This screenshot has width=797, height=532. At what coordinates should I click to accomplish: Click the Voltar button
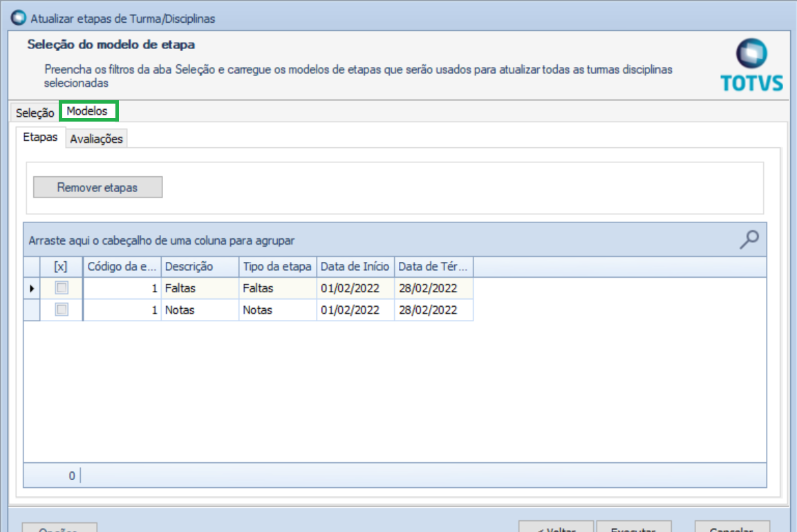point(556,527)
